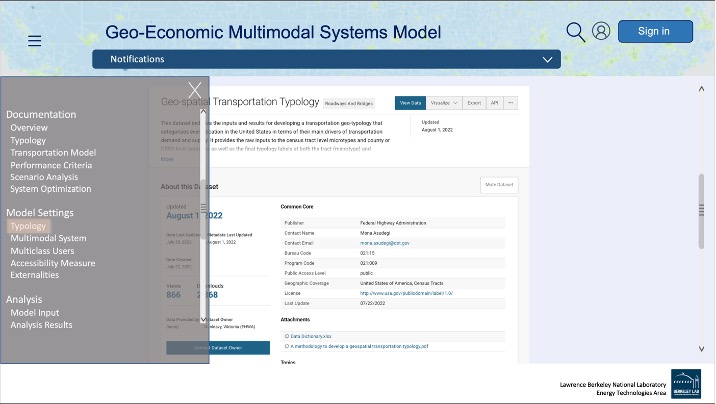Click the page scroll up arrow
The height and width of the screenshot is (404, 716).
(701, 89)
